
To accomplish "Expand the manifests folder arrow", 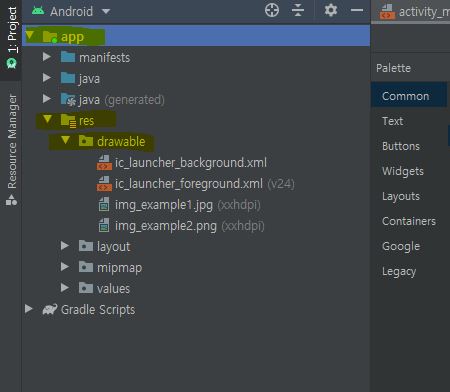I will pyautogui.click(x=47, y=57).
